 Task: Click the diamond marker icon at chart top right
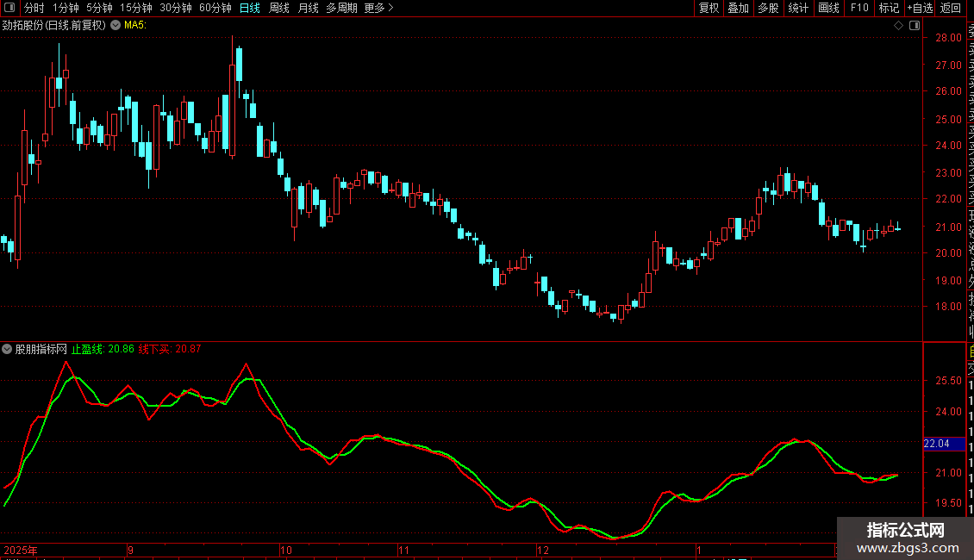click(x=898, y=26)
